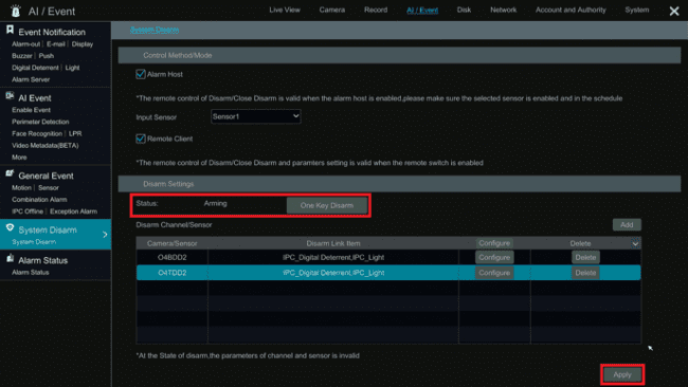
Task: Add a disarm channel with Add button
Action: pyautogui.click(x=627, y=225)
